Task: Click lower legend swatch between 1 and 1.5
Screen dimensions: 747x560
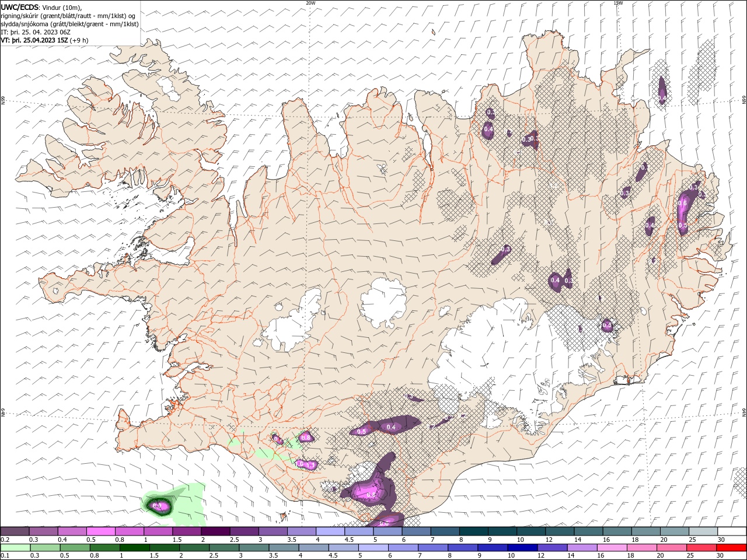Action: click(x=134, y=548)
